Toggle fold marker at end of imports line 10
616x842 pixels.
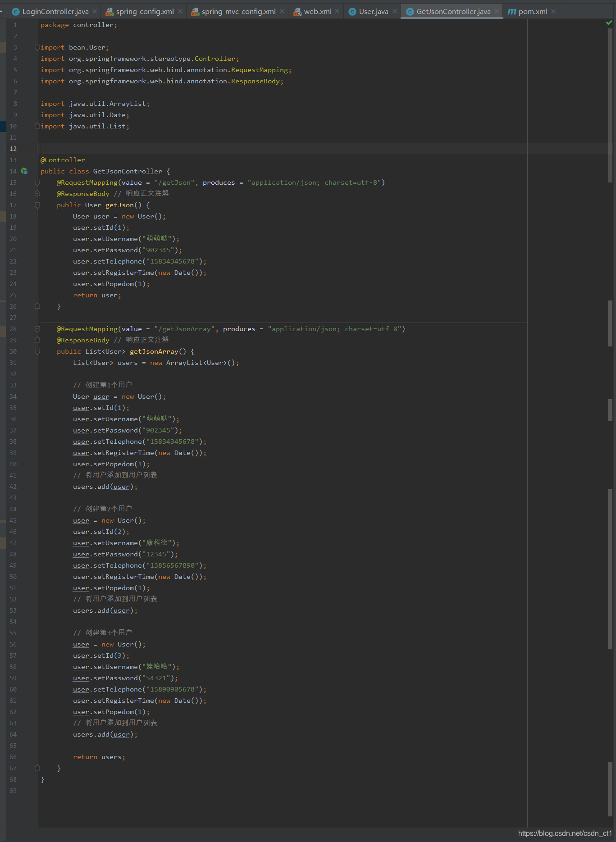click(x=37, y=126)
